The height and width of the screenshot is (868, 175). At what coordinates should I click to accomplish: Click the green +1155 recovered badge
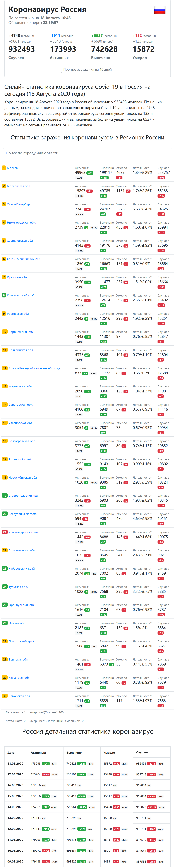pos(104,178)
